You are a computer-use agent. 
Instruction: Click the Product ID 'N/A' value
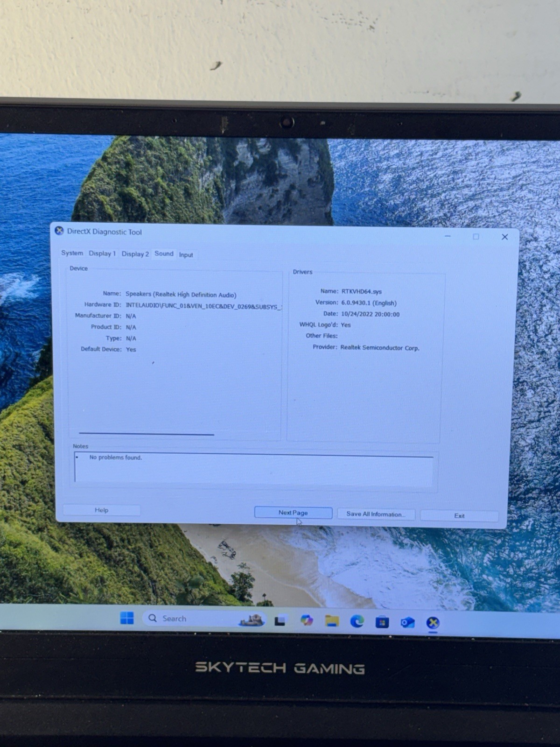tap(131, 327)
